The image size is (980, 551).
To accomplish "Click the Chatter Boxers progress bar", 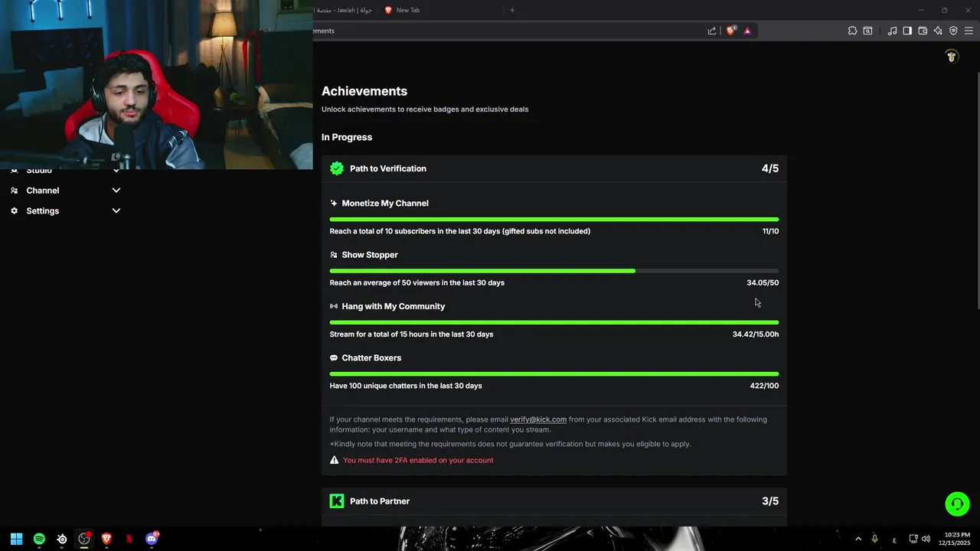I will (x=554, y=374).
